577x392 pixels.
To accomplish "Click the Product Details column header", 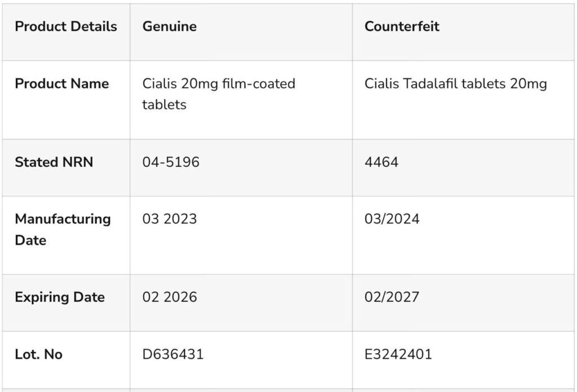I will [x=66, y=26].
